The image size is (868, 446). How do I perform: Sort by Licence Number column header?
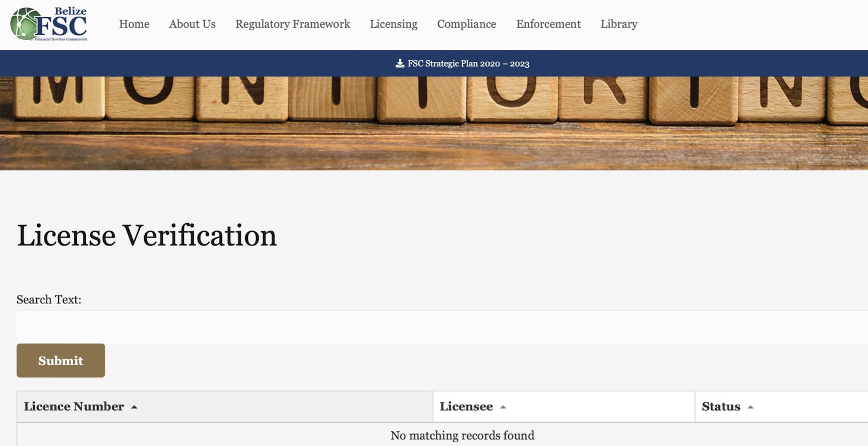point(225,406)
